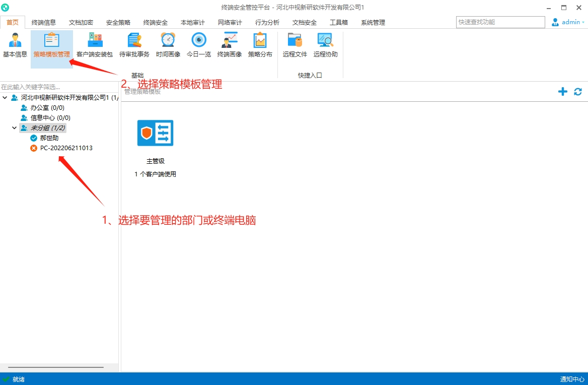Open 通知中心 in the status bar
The width and height of the screenshot is (588, 385).
click(x=571, y=379)
